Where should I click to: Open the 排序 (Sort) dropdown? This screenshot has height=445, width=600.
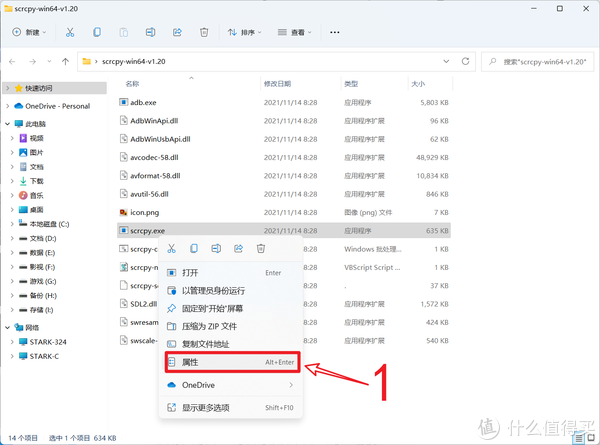pyautogui.click(x=245, y=33)
